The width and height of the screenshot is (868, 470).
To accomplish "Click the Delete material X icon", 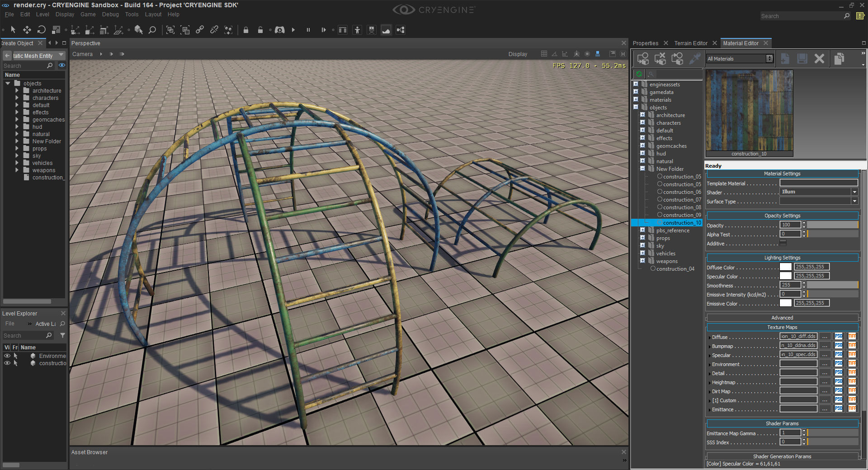I will 819,59.
